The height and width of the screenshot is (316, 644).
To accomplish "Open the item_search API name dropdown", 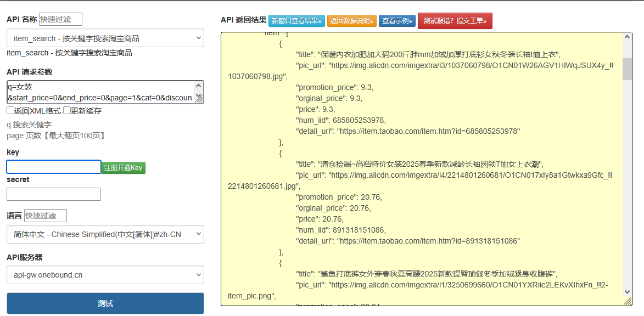I will coord(105,38).
